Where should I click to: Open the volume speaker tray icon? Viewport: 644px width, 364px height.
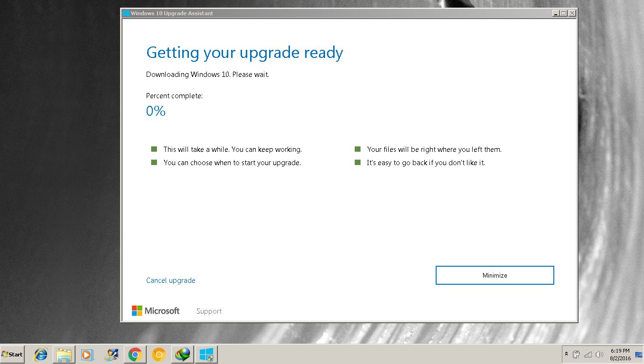599,355
